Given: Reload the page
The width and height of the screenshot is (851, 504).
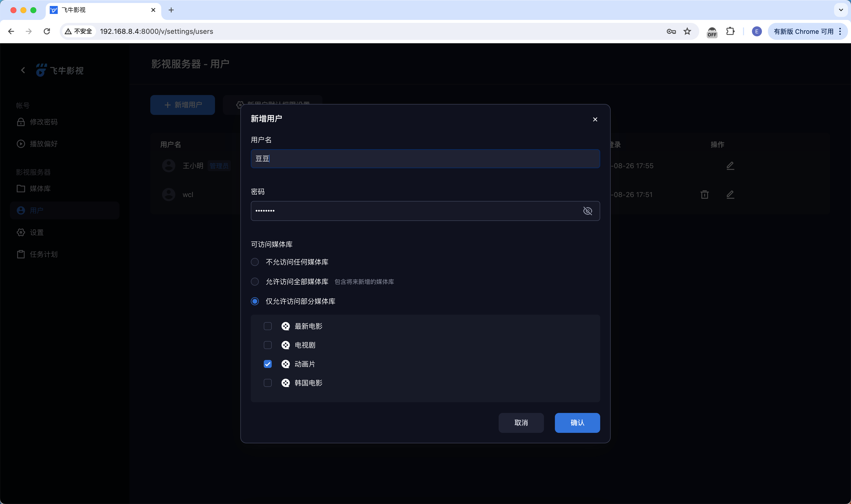Looking at the screenshot, I should (x=47, y=32).
